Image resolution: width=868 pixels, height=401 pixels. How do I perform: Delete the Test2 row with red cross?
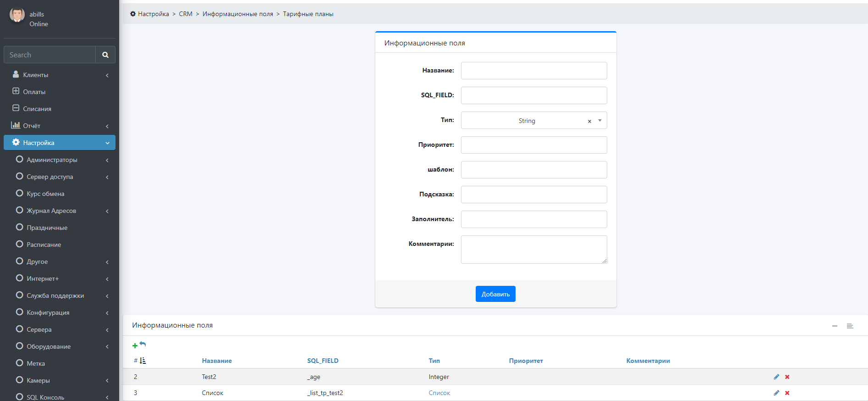point(787,377)
